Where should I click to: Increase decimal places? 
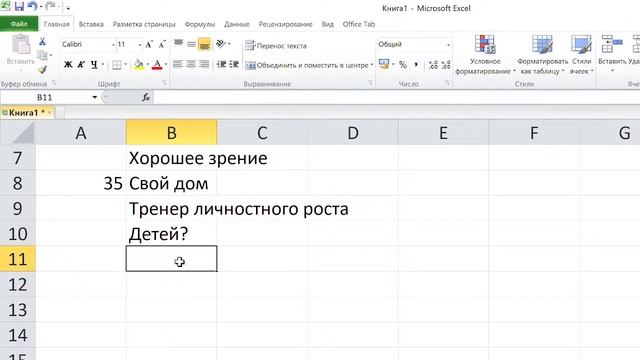click(433, 64)
